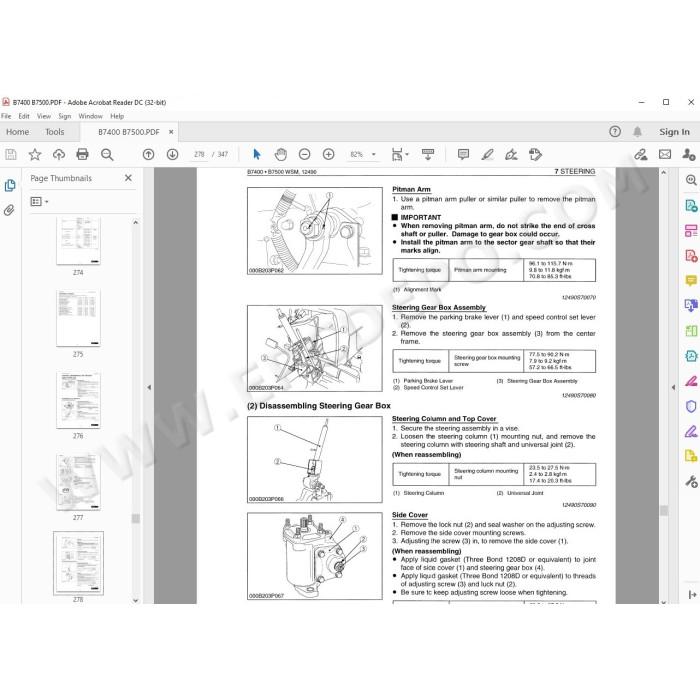Image resolution: width=700 pixels, height=700 pixels.
Task: Share a link to this file
Action: (x=641, y=154)
